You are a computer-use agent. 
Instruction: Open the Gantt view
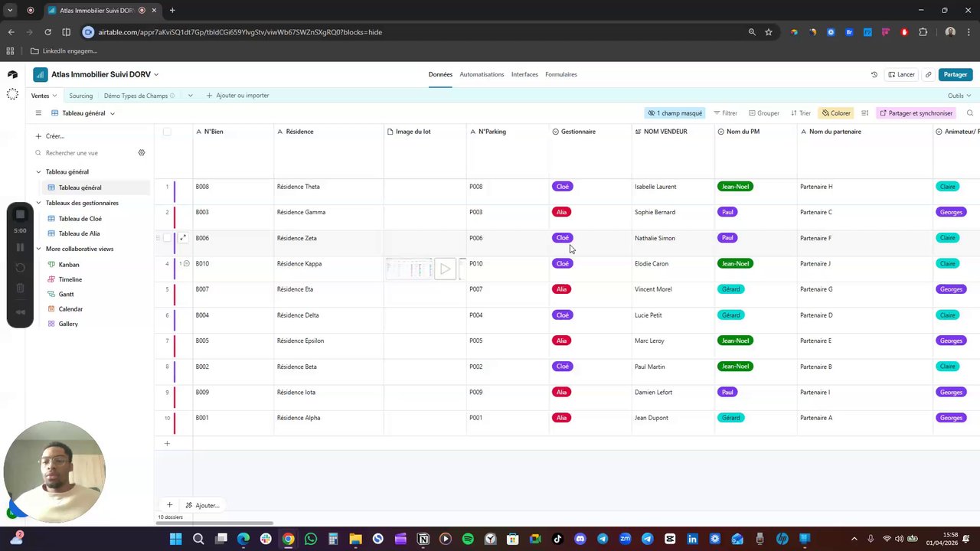point(66,294)
